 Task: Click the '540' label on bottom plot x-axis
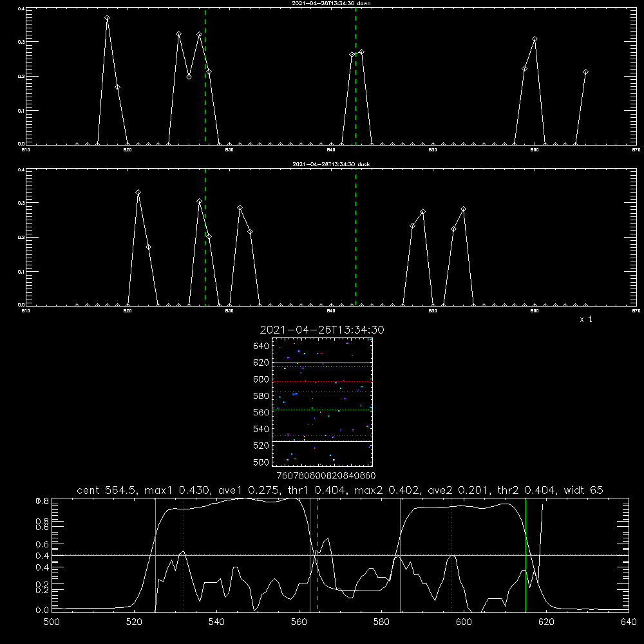tap(216, 622)
